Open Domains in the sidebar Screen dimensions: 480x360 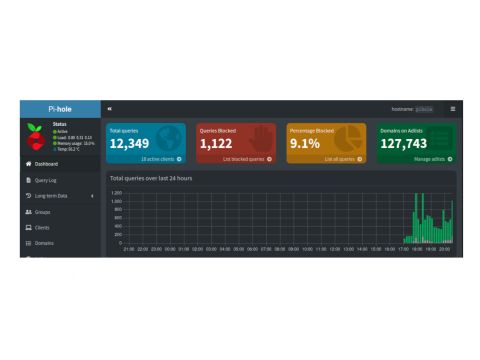coord(60,243)
